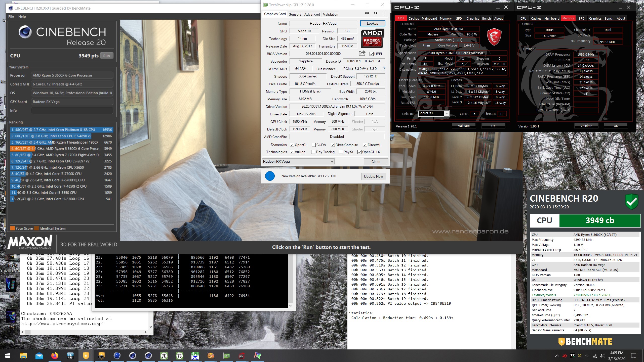The width and height of the screenshot is (644, 362).
Task: Switch to GPU-Z Sensors tab
Action: tap(295, 14)
